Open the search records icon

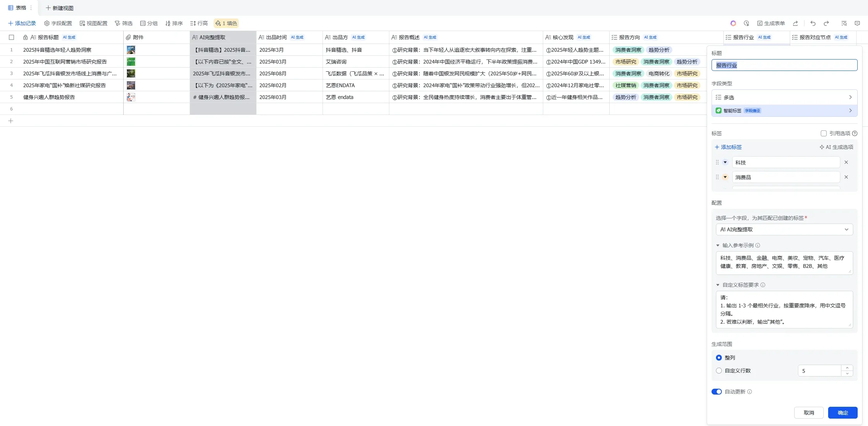844,23
